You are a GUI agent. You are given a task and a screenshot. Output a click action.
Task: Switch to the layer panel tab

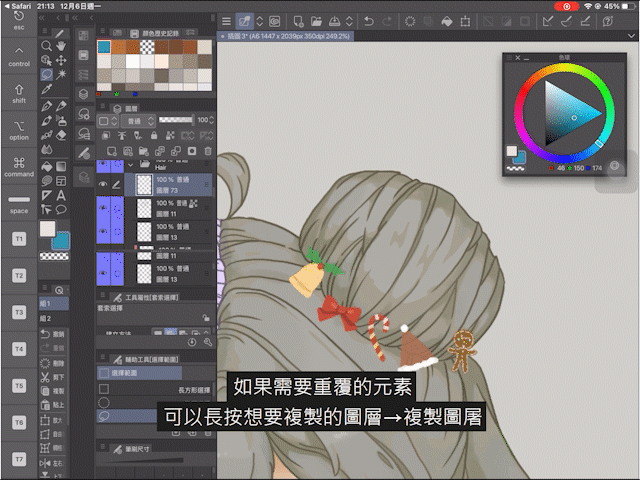(x=126, y=108)
